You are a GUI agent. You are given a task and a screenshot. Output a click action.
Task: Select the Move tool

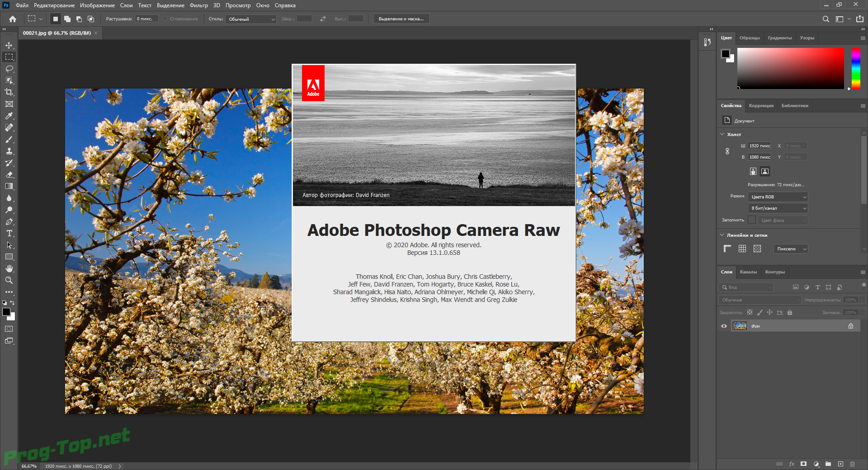coord(9,45)
